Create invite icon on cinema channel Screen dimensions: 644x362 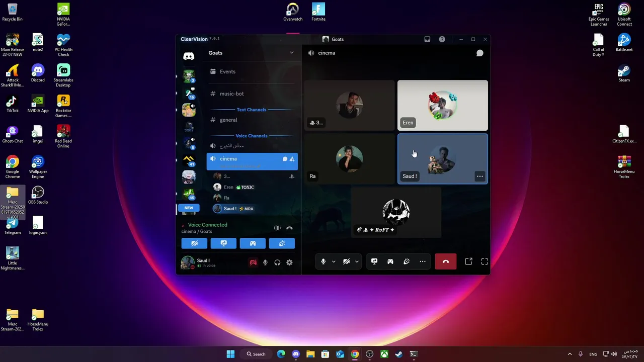[292, 159]
